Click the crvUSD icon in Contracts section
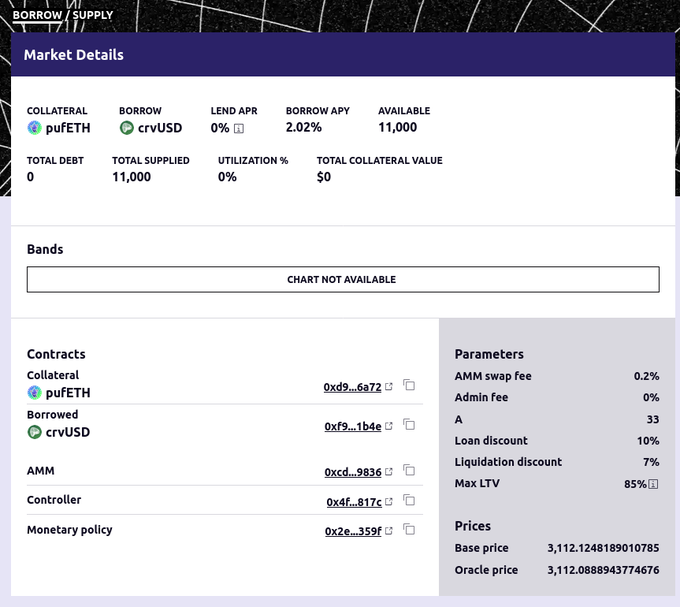This screenshot has height=607, width=680. tap(34, 432)
